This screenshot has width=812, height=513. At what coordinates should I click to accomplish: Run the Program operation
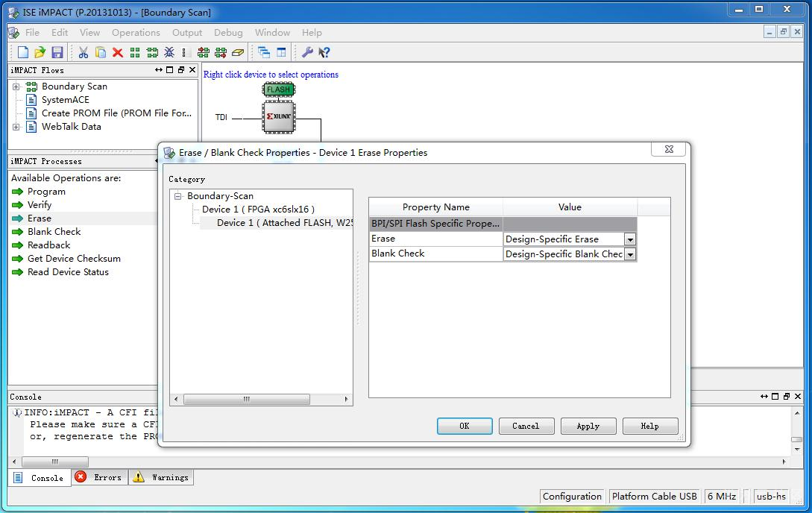[x=46, y=192]
